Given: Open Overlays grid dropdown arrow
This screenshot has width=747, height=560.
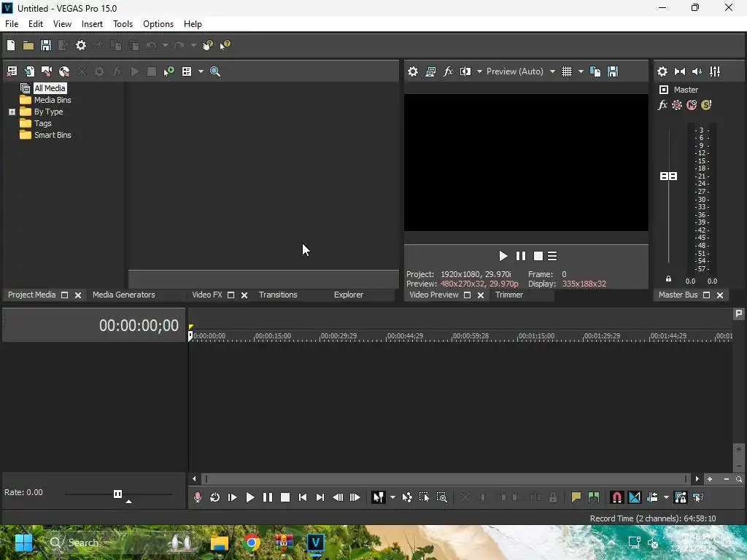Looking at the screenshot, I should [x=581, y=71].
